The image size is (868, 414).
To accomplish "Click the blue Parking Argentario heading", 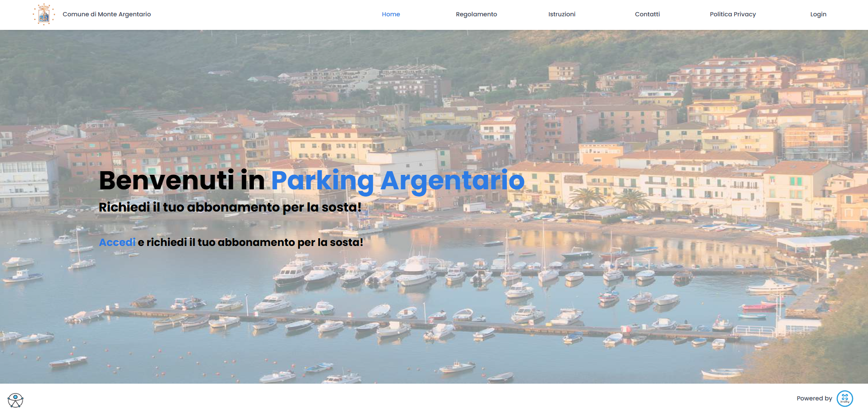I will point(398,180).
